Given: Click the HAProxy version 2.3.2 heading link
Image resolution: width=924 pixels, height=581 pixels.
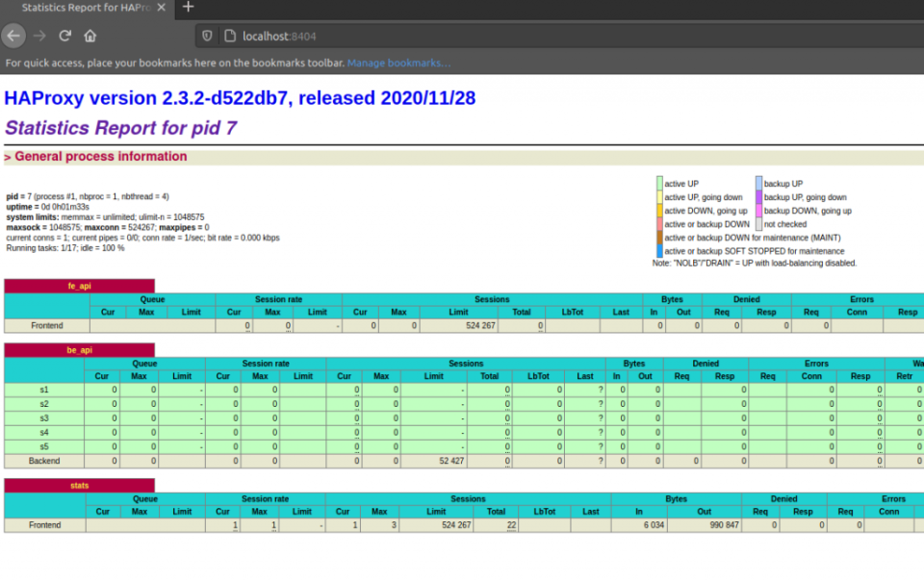Looking at the screenshot, I should [241, 98].
